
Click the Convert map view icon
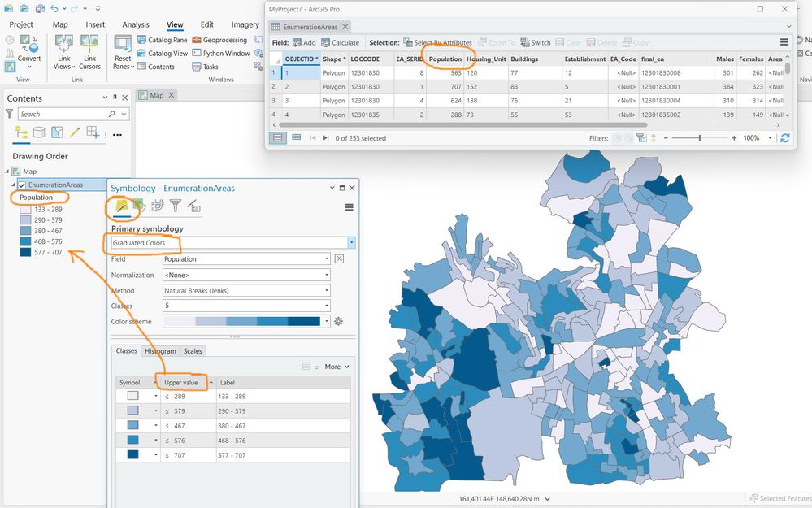tap(29, 45)
